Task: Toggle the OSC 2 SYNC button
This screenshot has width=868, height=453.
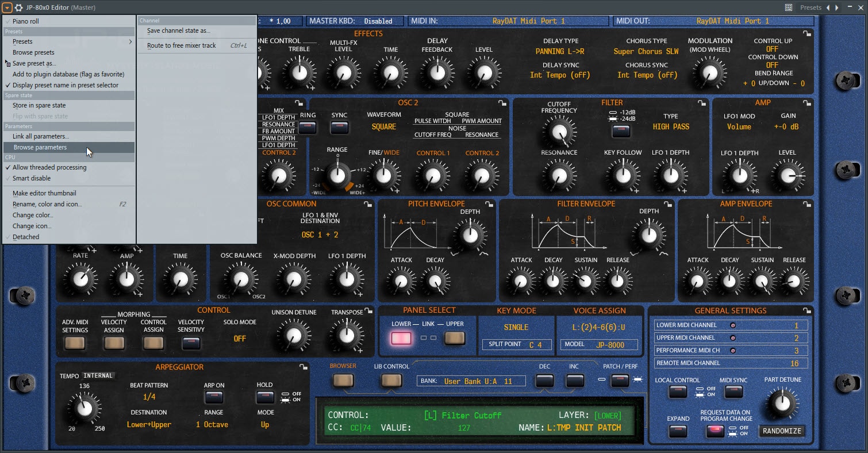Action: (x=339, y=128)
